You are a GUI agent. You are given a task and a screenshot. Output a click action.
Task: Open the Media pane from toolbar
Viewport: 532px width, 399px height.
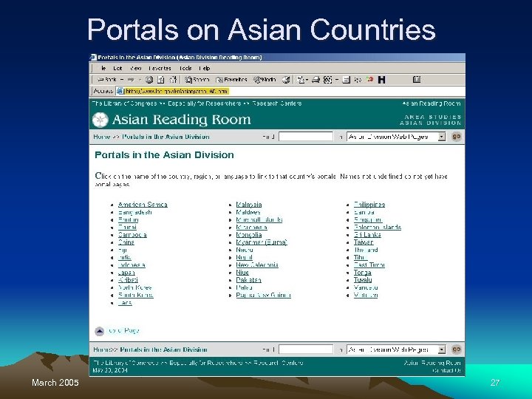(265, 80)
